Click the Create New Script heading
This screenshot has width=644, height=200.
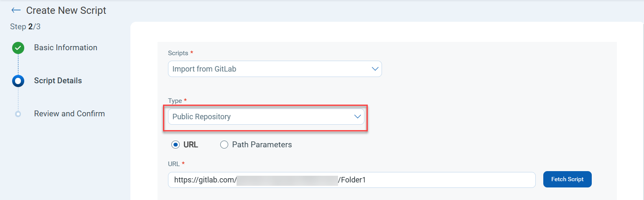(x=66, y=10)
